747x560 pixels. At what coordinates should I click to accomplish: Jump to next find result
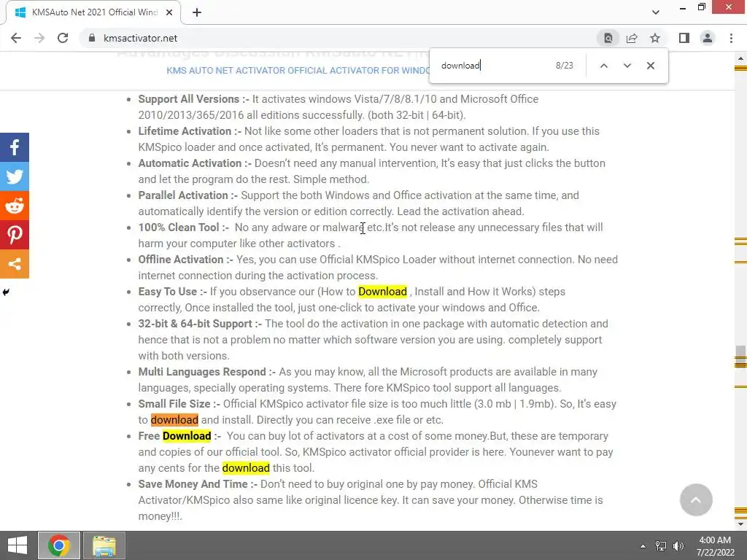pyautogui.click(x=627, y=66)
